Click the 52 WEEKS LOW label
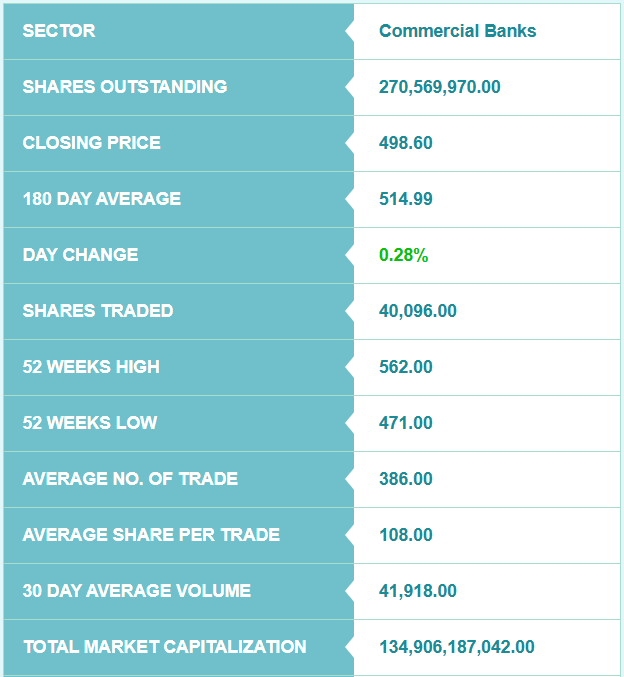Screen dimensions: 624x677 tap(90, 423)
